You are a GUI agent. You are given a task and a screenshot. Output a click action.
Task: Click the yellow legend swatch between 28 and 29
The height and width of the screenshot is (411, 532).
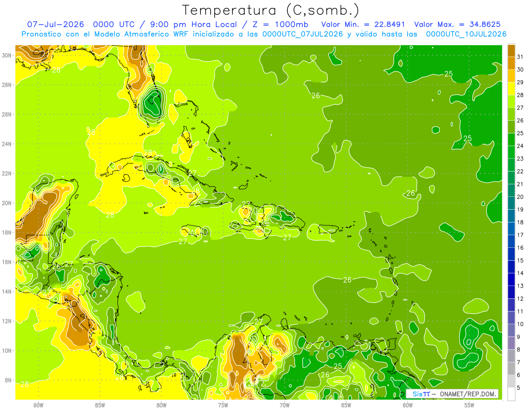click(x=511, y=89)
